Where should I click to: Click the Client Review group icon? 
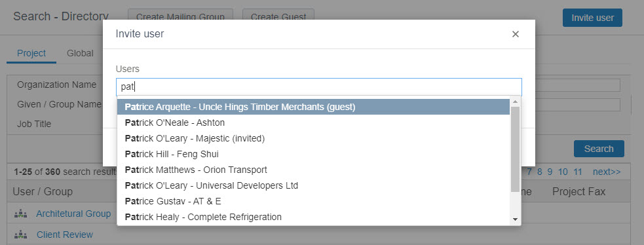pyautogui.click(x=20, y=235)
